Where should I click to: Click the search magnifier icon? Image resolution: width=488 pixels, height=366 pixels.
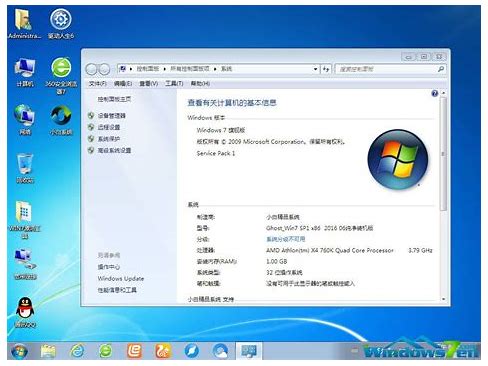click(x=441, y=69)
